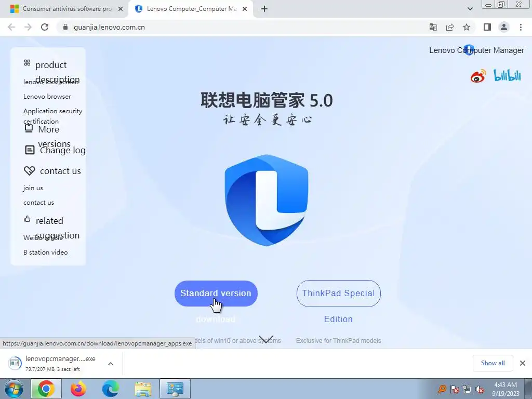Click the muted volume tray icon
This screenshot has height=399, width=532.
pos(480,389)
